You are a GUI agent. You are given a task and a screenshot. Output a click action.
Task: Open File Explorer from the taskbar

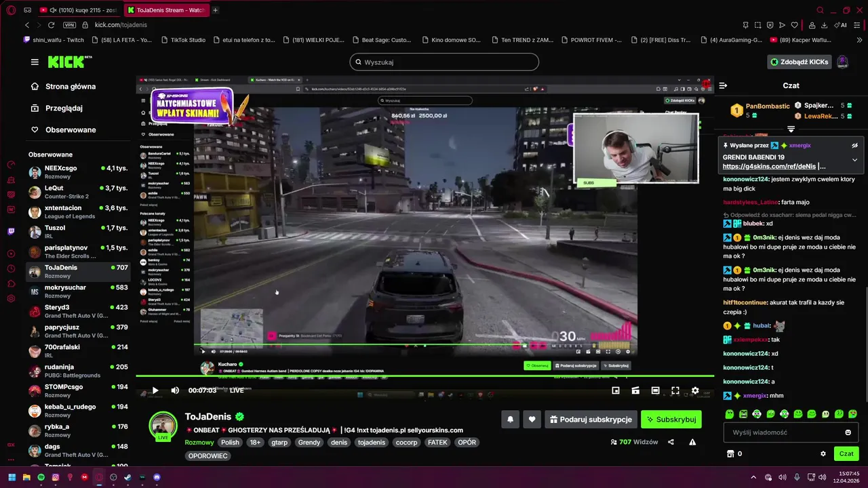coord(26,477)
